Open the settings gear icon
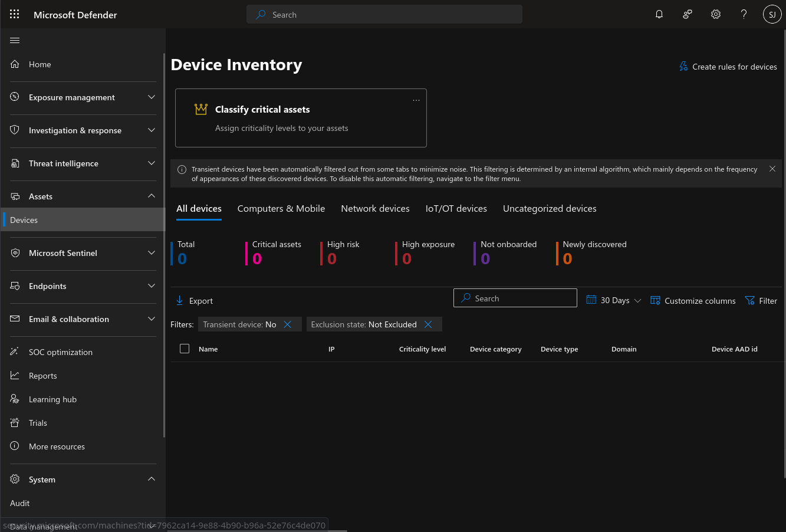 (x=715, y=15)
